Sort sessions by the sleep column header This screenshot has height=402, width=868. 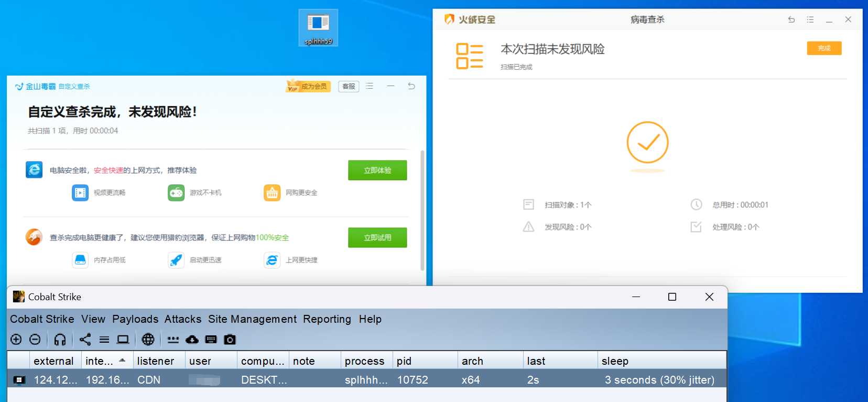pyautogui.click(x=662, y=361)
